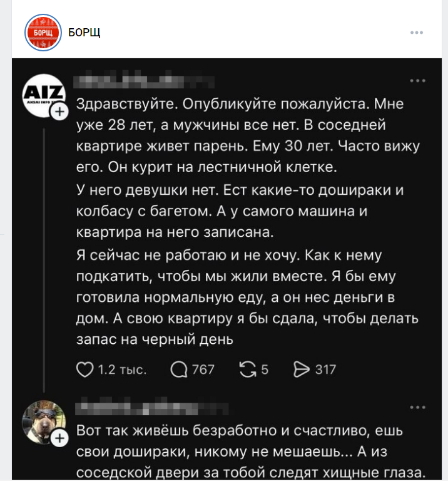Click the 1.2 тыс. likes count
This screenshot has width=448, height=481.
pos(123,370)
